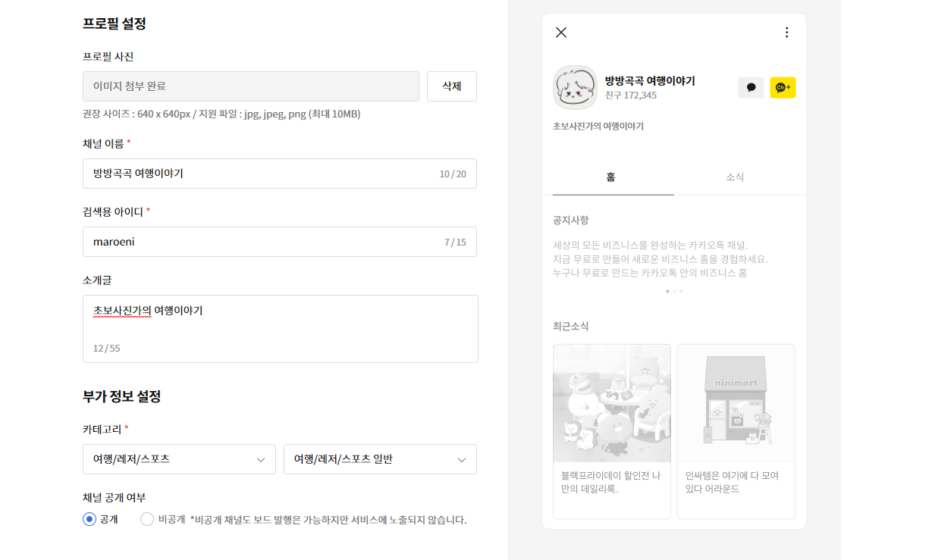The height and width of the screenshot is (560, 932).
Task: Open the 여행/레저/스포츠 category dropdown
Action: (179, 459)
